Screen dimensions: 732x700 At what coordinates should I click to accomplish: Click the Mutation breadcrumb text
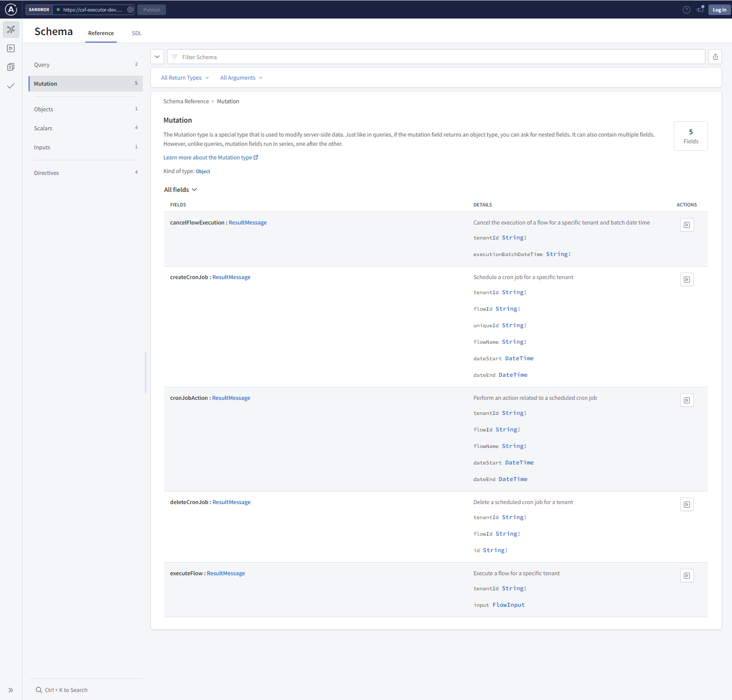point(228,101)
